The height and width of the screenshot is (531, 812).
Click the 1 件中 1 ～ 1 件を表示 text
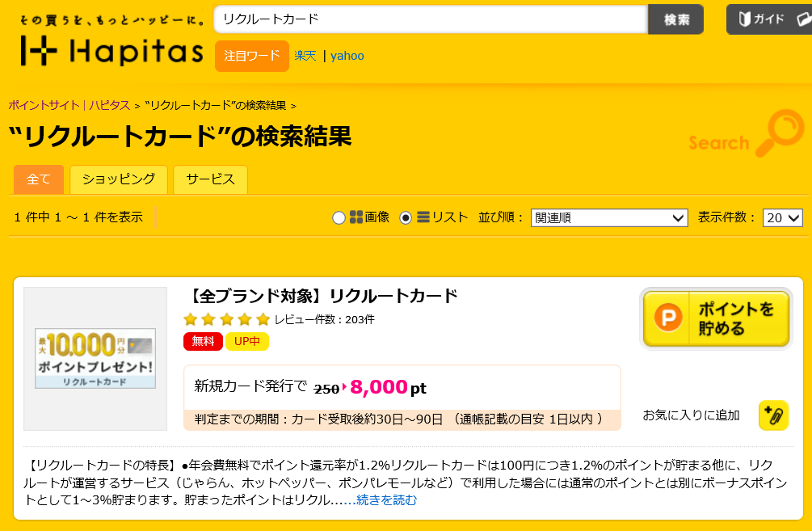point(78,217)
